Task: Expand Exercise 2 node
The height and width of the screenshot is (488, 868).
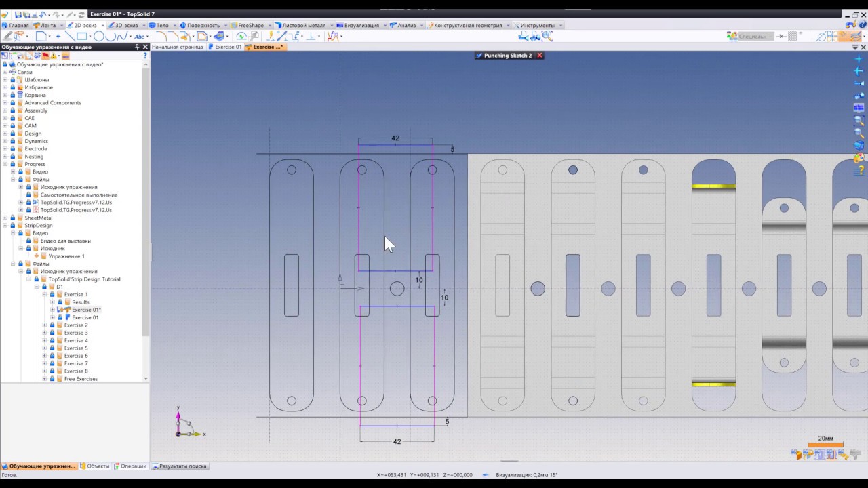Action: pyautogui.click(x=45, y=325)
